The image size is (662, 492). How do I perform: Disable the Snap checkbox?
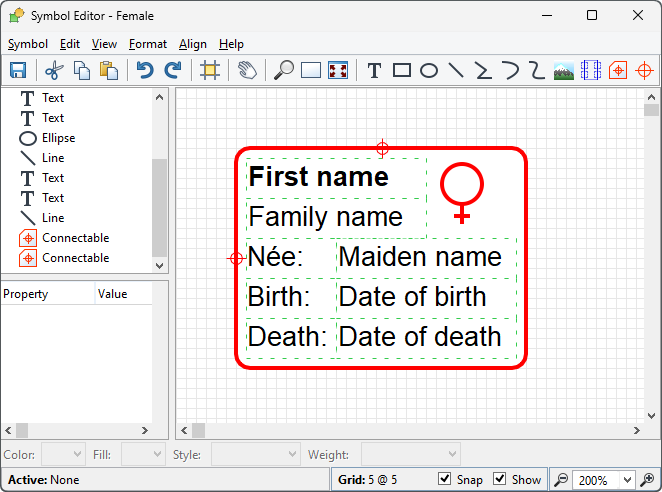(x=445, y=479)
